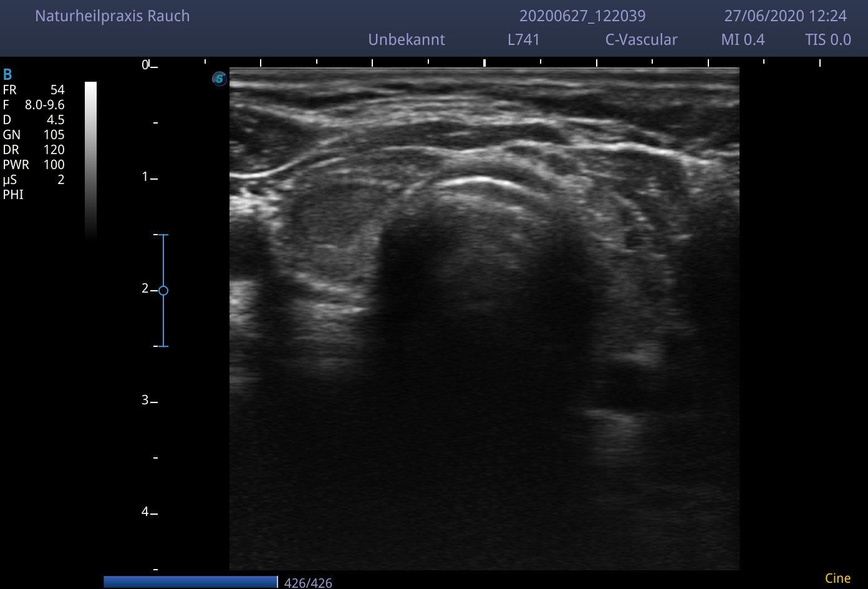Viewport: 868px width, 589px height.
Task: Select the GN 105 gain parameter
Action: coord(34,135)
